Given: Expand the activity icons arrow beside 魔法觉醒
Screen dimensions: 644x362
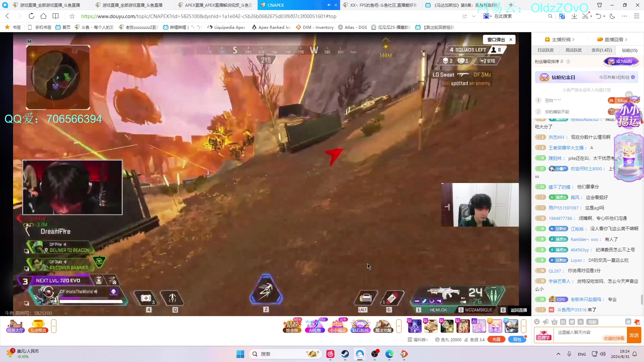Looking at the screenshot, I should pos(399,326).
